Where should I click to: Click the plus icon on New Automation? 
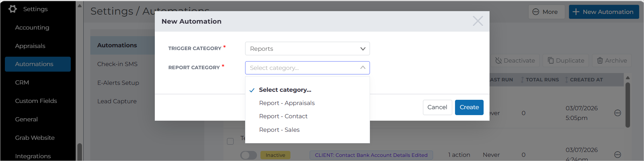tap(576, 12)
